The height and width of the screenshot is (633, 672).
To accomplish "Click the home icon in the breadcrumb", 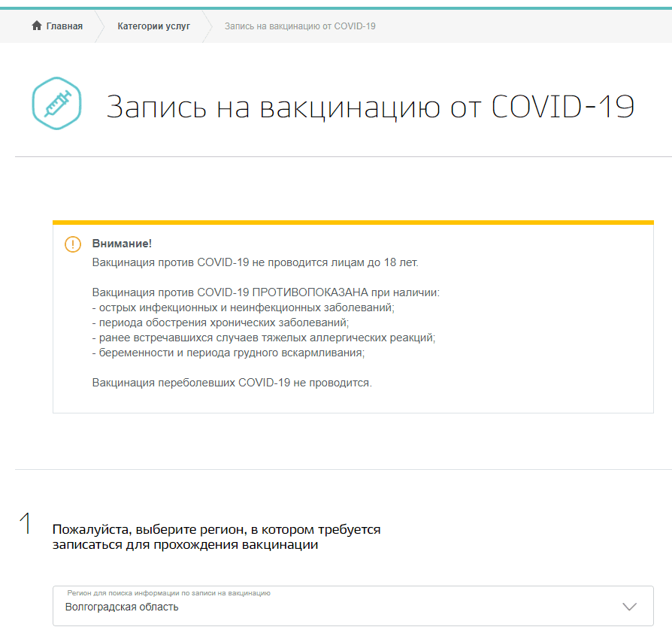I will pyautogui.click(x=37, y=26).
